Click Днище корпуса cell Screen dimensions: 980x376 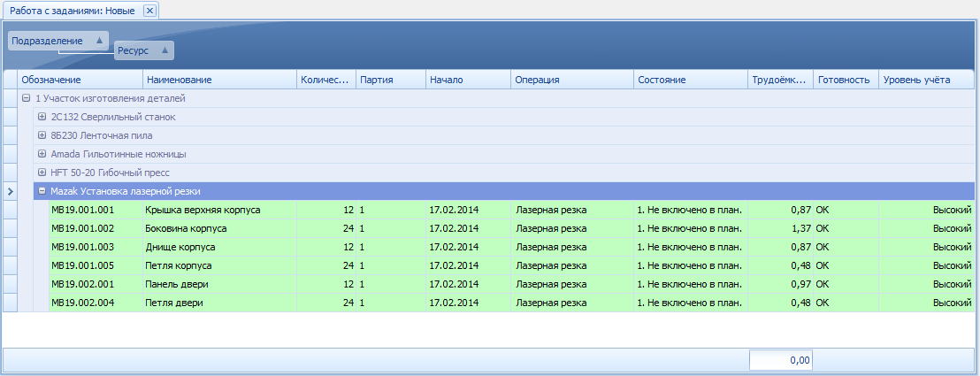219,247
